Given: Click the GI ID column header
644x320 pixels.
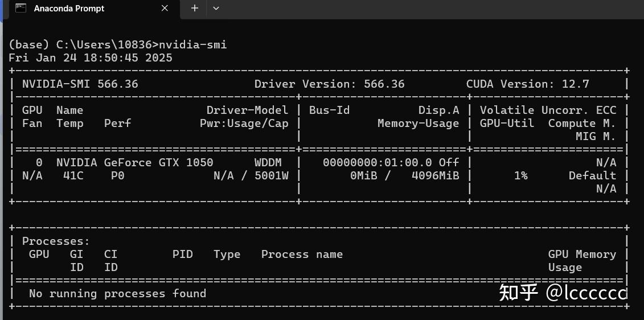Looking at the screenshot, I should click(76, 261).
